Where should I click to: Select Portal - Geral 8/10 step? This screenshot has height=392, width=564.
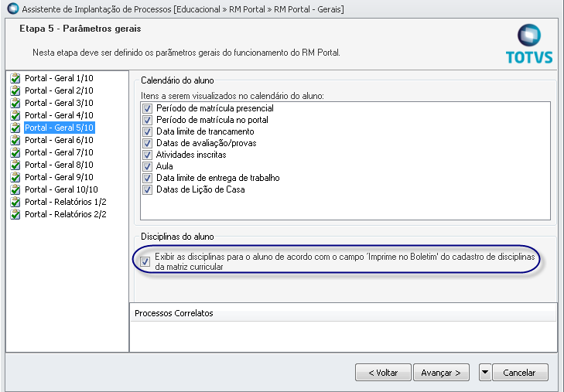pos(59,165)
